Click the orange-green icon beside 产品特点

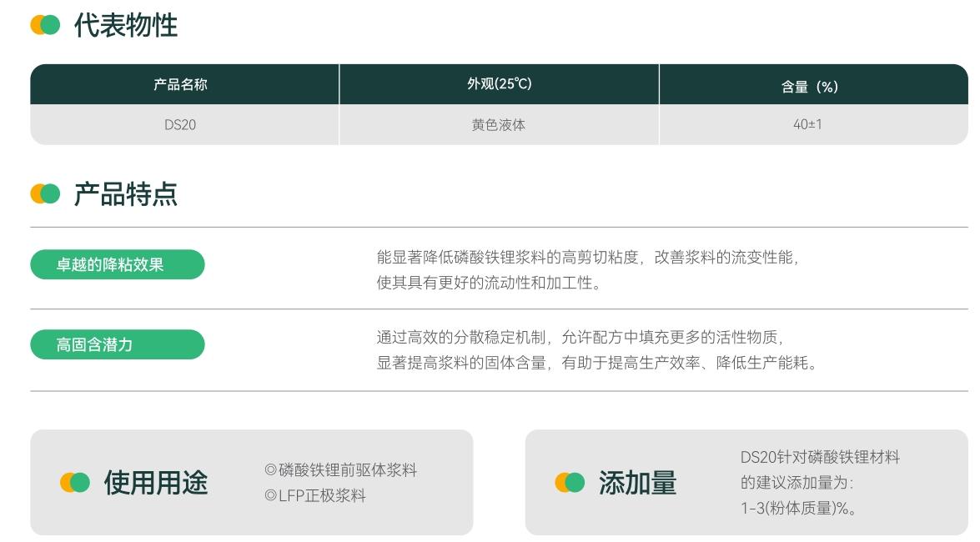[45, 193]
